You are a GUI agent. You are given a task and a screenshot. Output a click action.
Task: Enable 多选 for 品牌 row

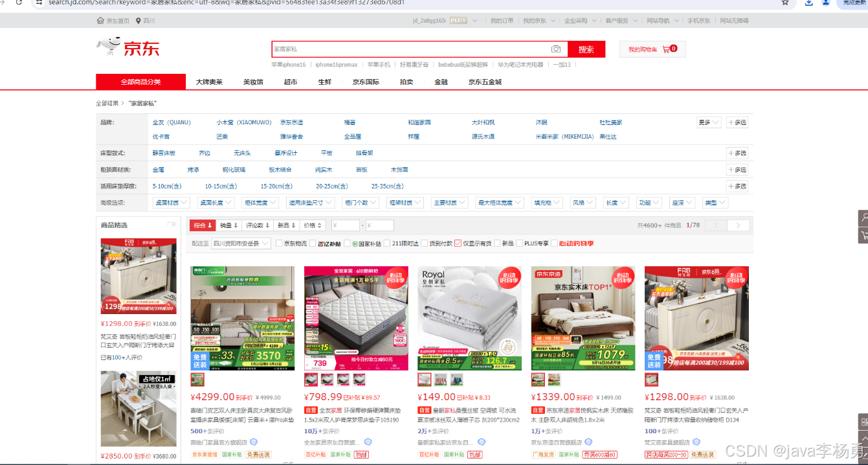click(x=737, y=122)
